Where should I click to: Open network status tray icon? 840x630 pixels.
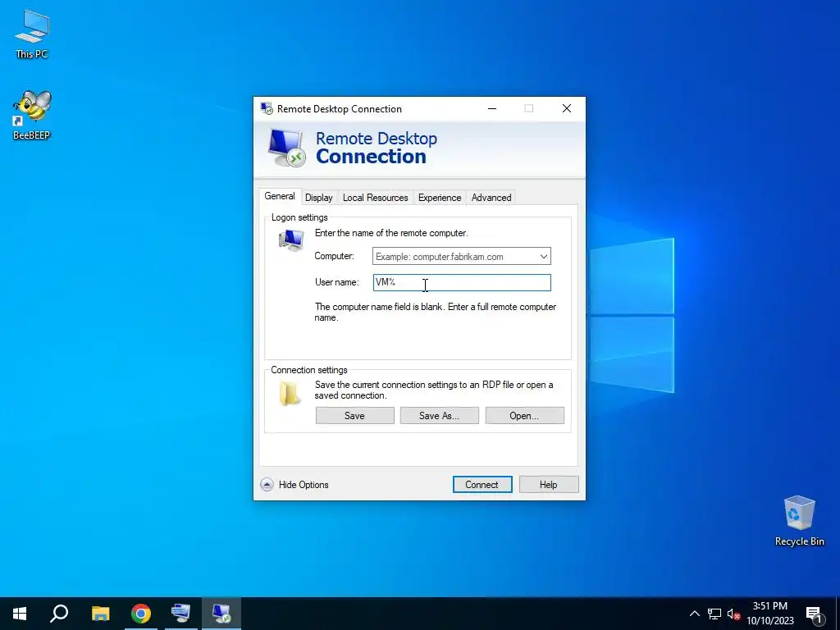[x=714, y=614]
